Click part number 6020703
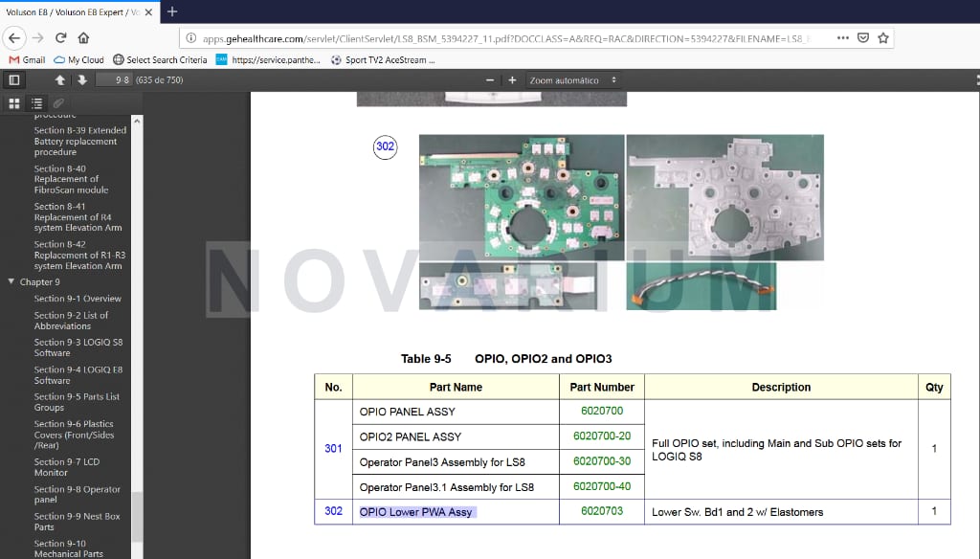980x559 pixels. pyautogui.click(x=602, y=511)
